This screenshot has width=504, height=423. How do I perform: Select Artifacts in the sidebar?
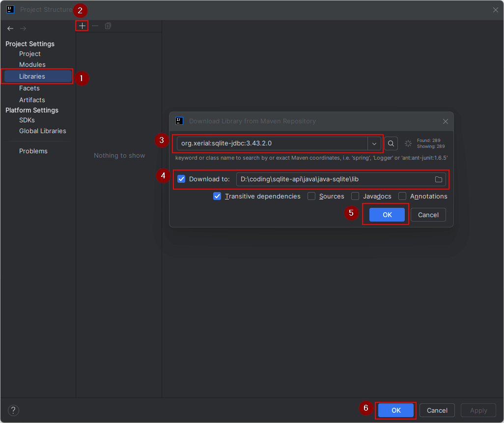32,100
